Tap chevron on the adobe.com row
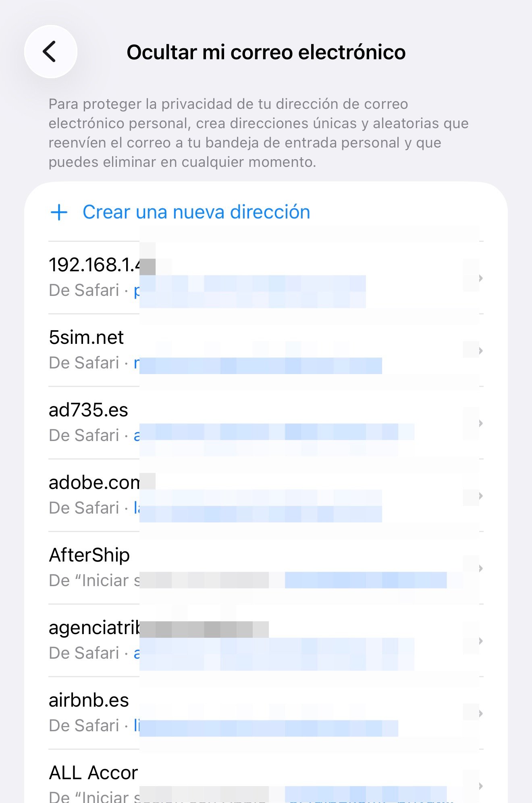532x803 pixels. click(480, 496)
